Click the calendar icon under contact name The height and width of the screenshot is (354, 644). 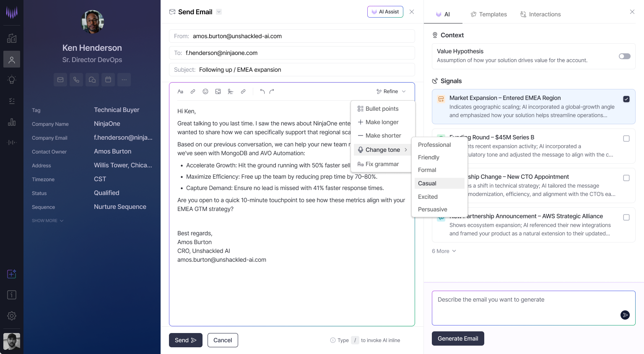coord(108,80)
